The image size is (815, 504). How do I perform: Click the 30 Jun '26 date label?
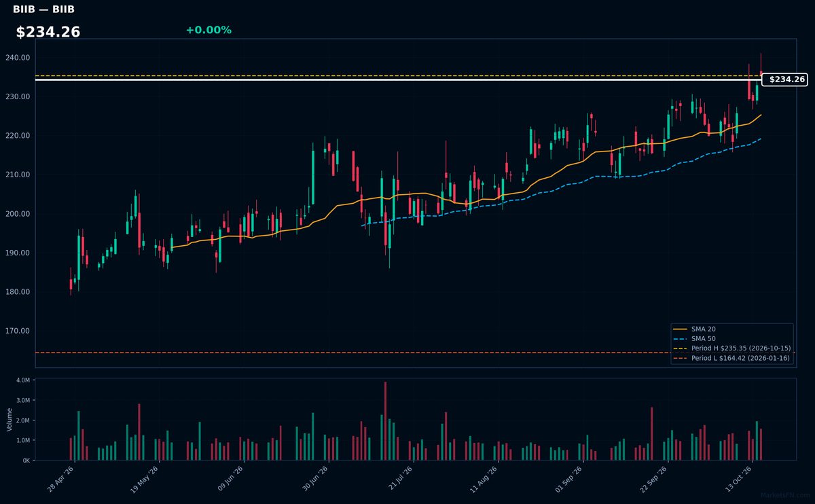click(x=315, y=479)
